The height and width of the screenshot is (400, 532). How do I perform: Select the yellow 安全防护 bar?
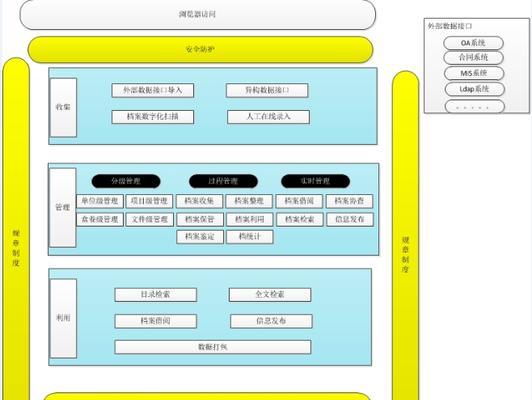[200, 50]
